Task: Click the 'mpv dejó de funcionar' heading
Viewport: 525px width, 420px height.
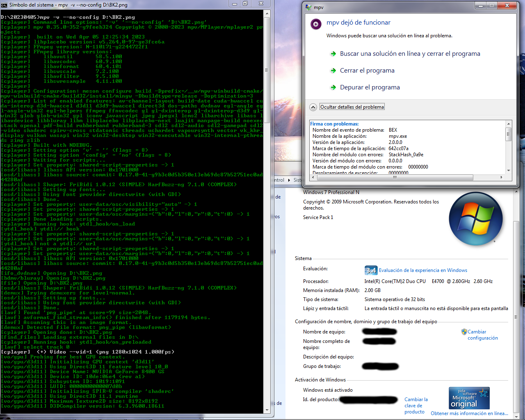Action: (358, 23)
